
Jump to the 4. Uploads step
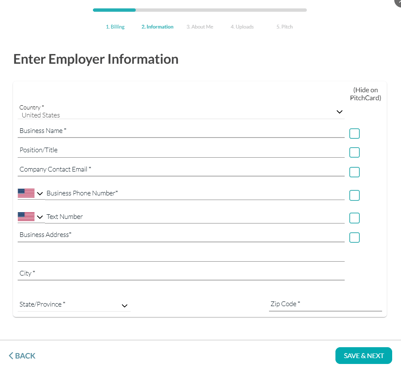click(242, 27)
